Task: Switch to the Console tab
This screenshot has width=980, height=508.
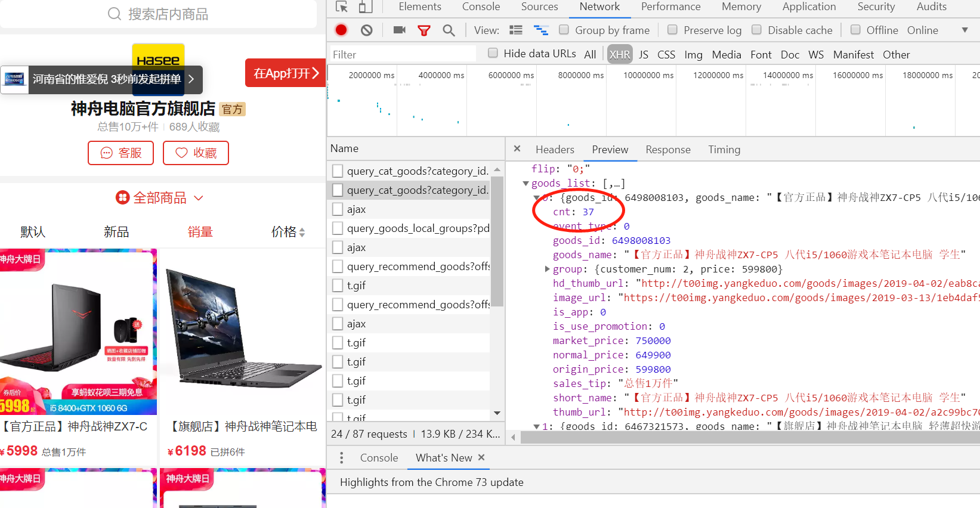Action: (x=481, y=7)
